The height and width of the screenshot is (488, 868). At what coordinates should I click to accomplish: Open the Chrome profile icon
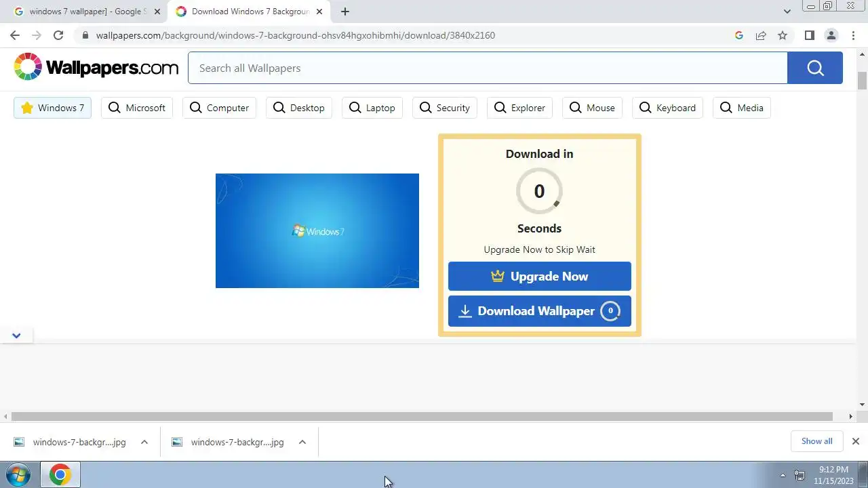pos(831,35)
